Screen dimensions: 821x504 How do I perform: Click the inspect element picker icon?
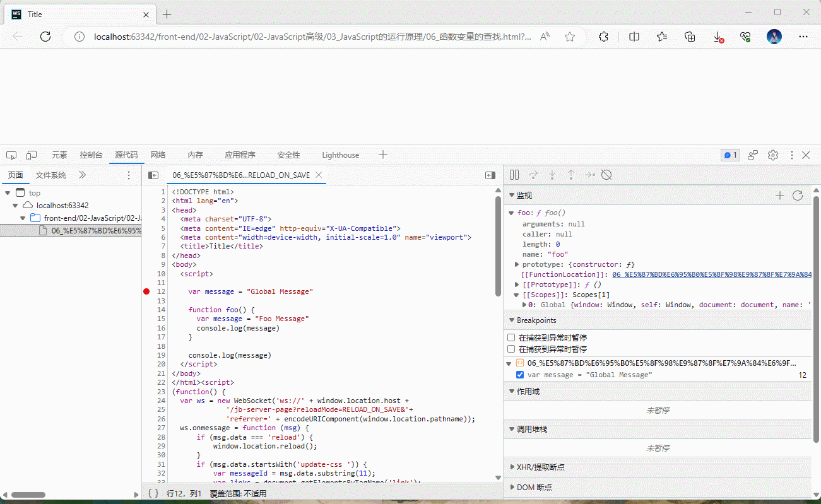click(x=11, y=155)
